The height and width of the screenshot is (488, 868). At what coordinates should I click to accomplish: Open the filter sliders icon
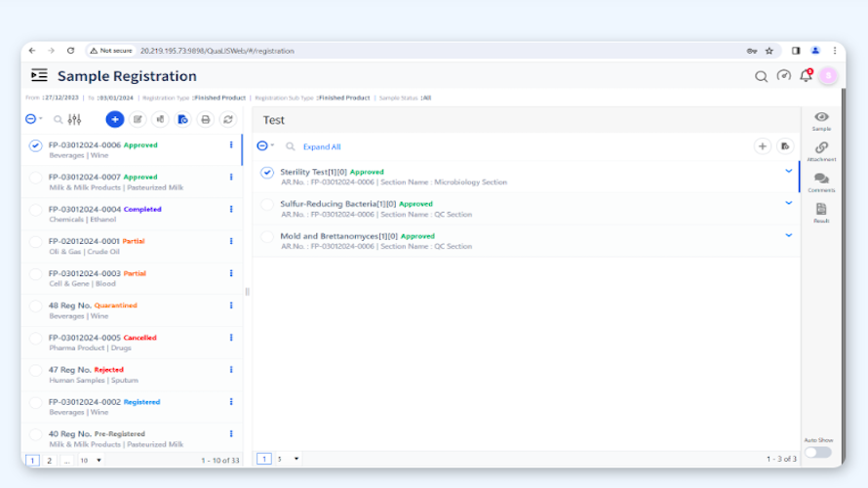pyautogui.click(x=74, y=119)
